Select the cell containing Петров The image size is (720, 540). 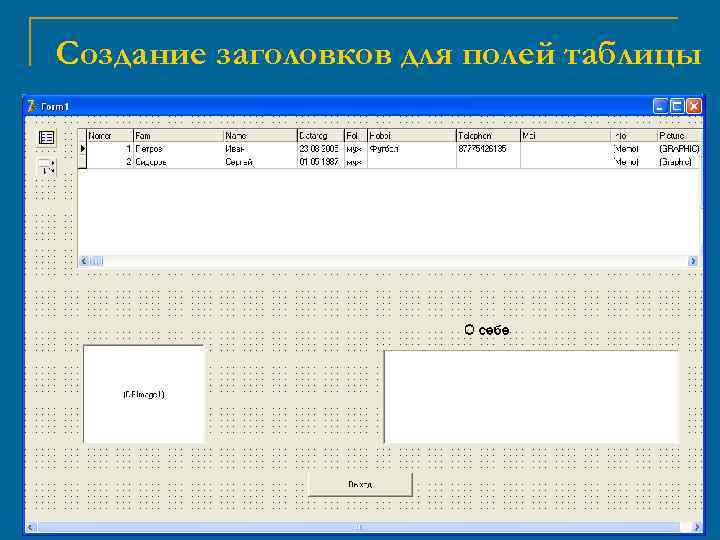(178, 149)
